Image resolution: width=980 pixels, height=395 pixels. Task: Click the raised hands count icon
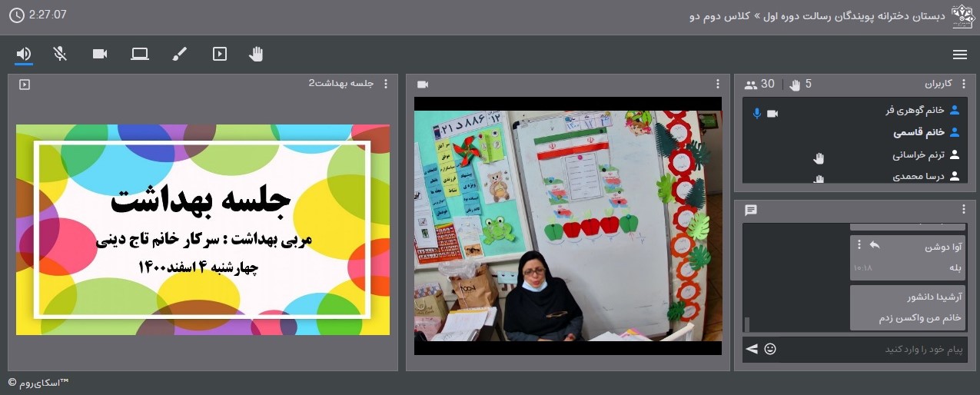coord(795,85)
